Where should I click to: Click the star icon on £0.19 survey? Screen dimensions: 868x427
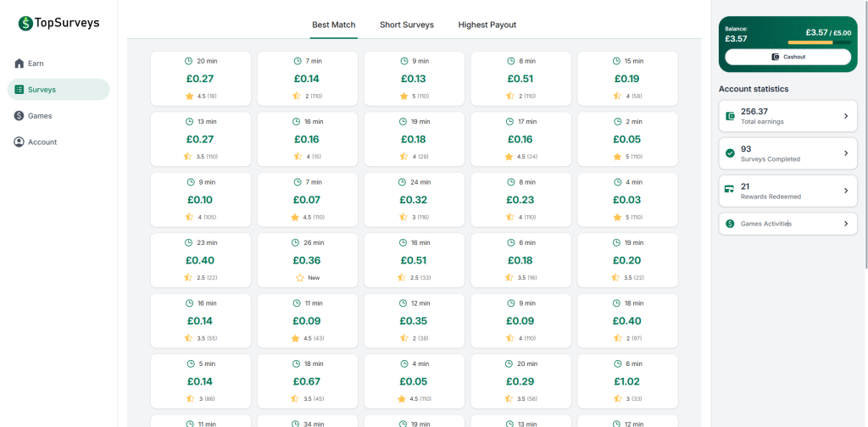[617, 96]
